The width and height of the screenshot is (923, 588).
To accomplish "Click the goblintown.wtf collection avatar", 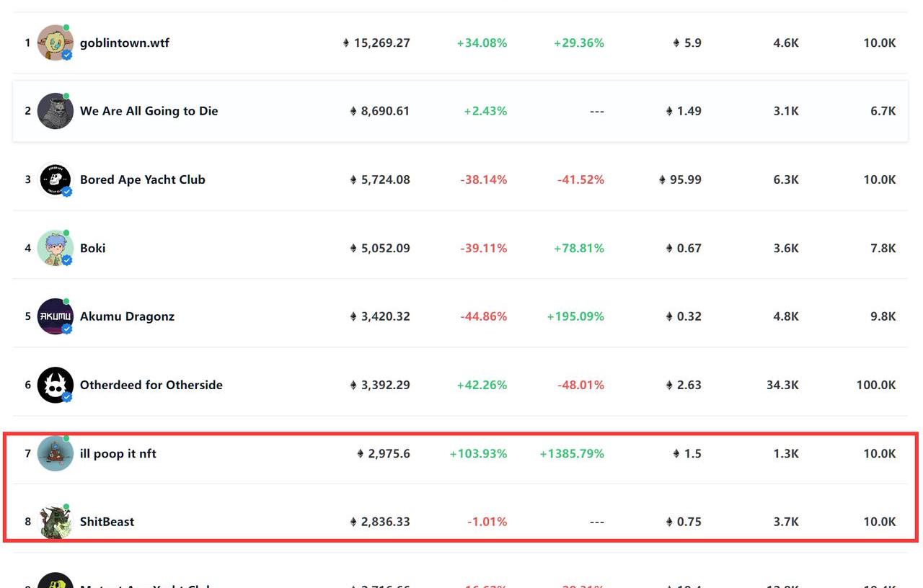I will point(55,43).
